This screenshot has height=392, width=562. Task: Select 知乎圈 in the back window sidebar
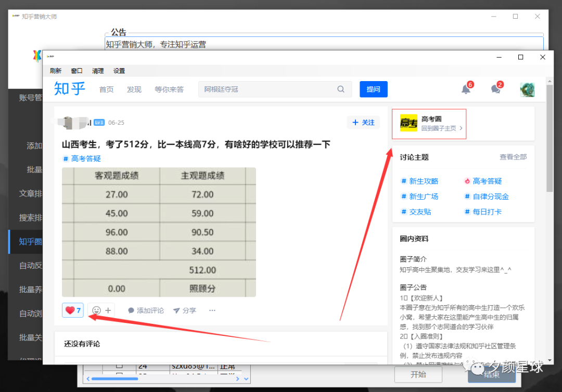26,242
